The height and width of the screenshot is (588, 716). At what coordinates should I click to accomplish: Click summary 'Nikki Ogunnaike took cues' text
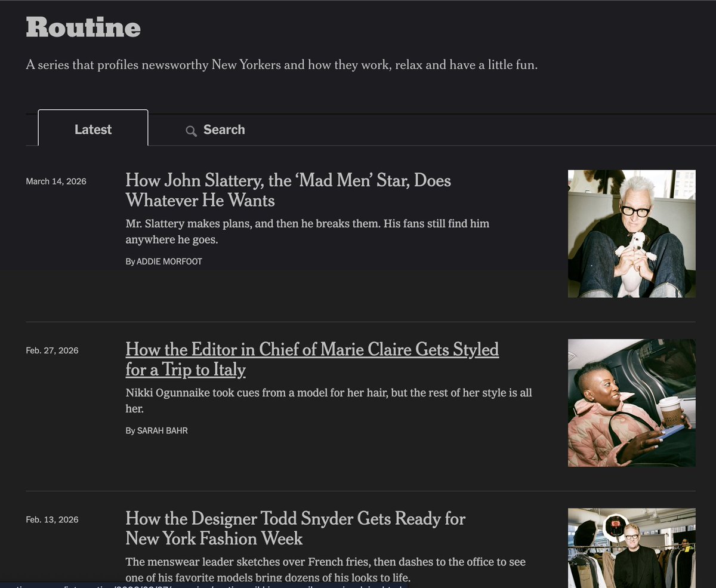pyautogui.click(x=329, y=401)
